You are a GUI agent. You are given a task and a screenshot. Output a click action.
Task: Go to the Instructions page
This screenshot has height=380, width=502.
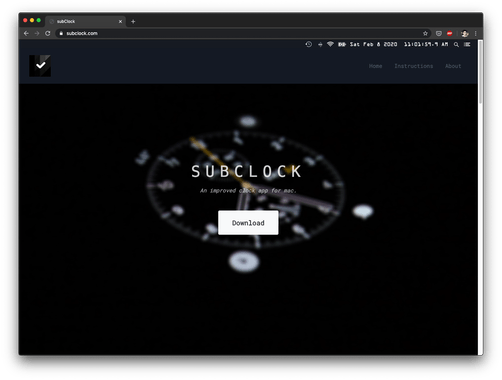pos(414,66)
